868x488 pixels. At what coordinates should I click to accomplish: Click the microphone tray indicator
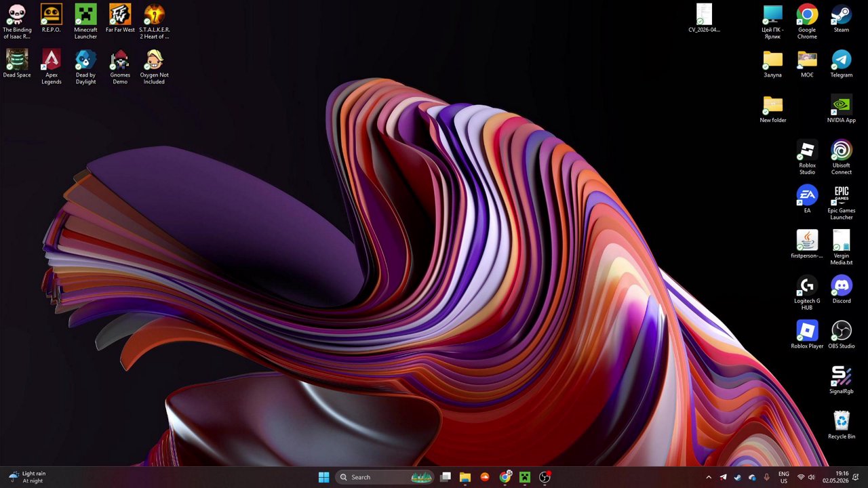[766, 477]
